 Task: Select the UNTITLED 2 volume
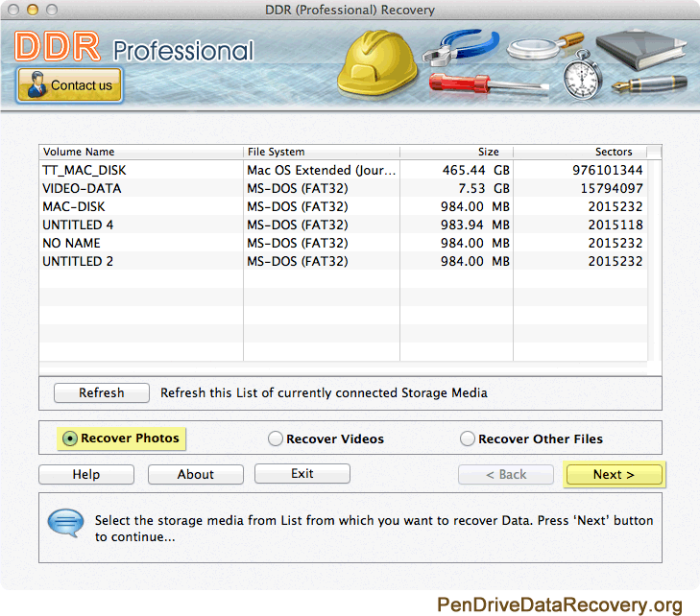tap(343, 261)
